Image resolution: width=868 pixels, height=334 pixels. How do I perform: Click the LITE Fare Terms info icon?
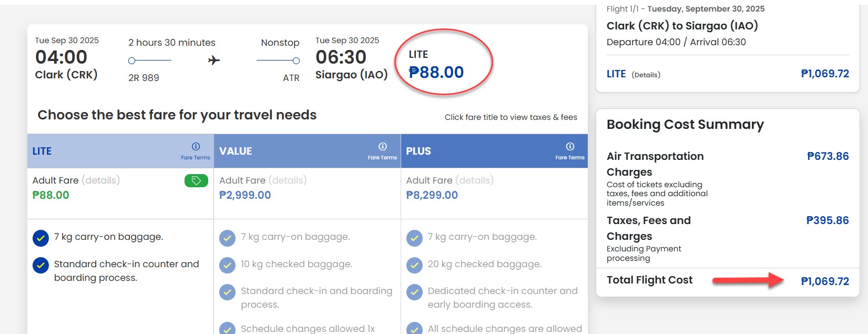point(196,147)
